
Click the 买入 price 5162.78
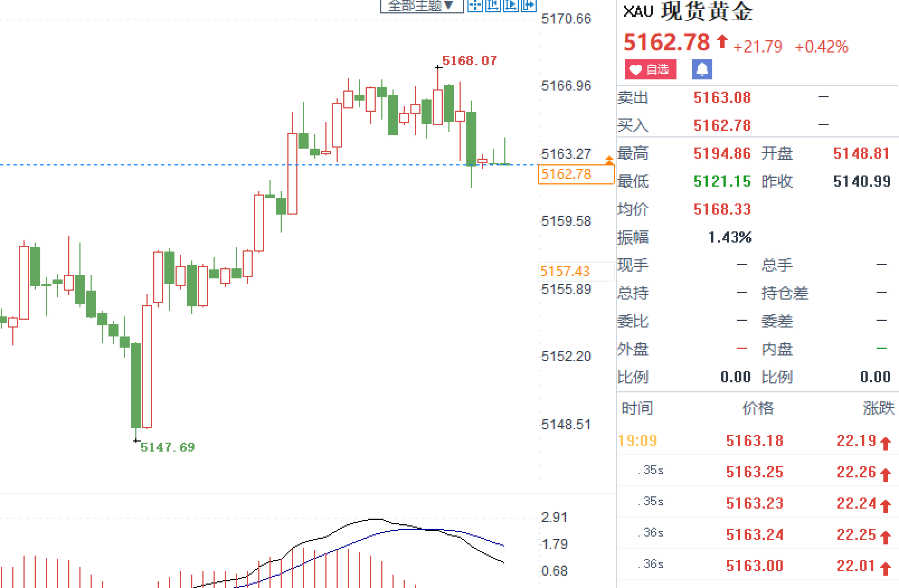click(x=722, y=125)
